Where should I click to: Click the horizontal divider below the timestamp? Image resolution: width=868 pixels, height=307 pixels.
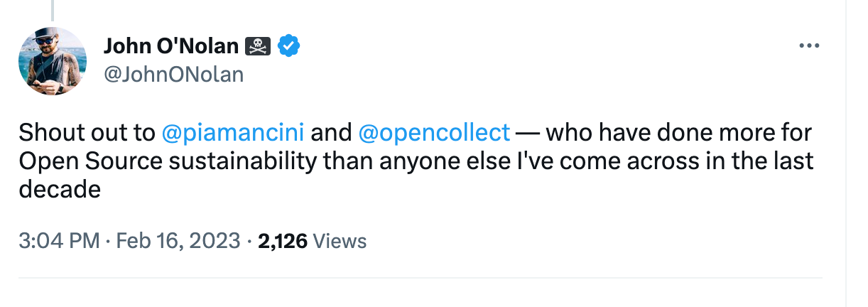click(x=419, y=278)
